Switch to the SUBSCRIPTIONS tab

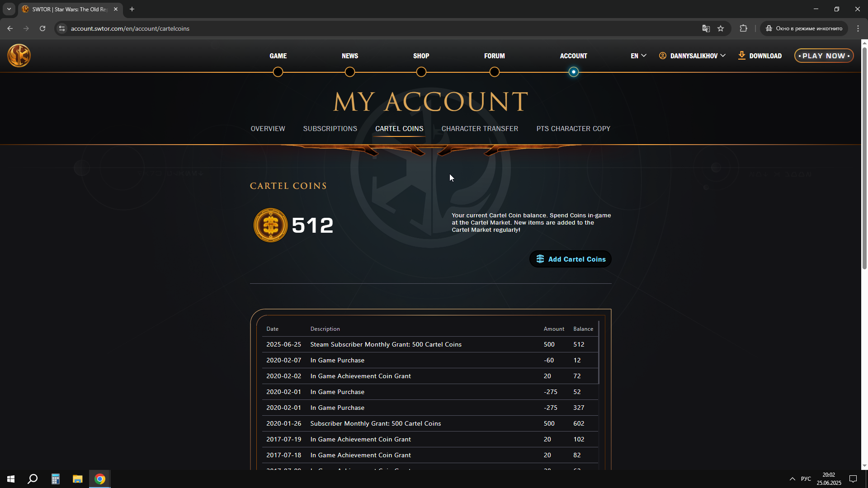pyautogui.click(x=330, y=129)
